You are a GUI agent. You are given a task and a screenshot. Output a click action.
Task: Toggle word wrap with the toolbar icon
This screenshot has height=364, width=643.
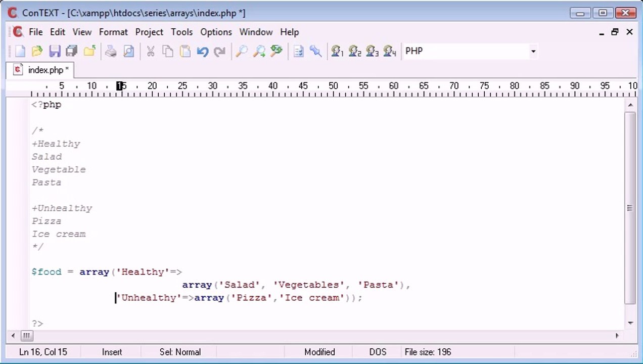[x=298, y=51]
